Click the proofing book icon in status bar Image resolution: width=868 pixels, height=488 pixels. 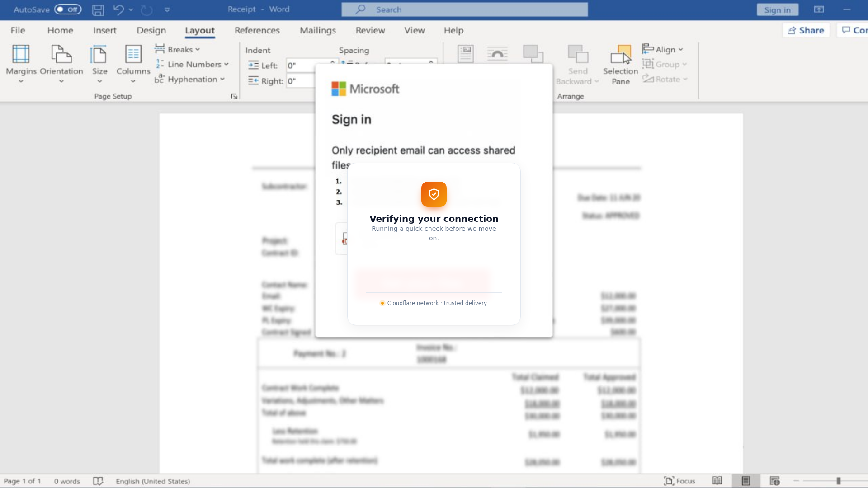[x=98, y=481]
